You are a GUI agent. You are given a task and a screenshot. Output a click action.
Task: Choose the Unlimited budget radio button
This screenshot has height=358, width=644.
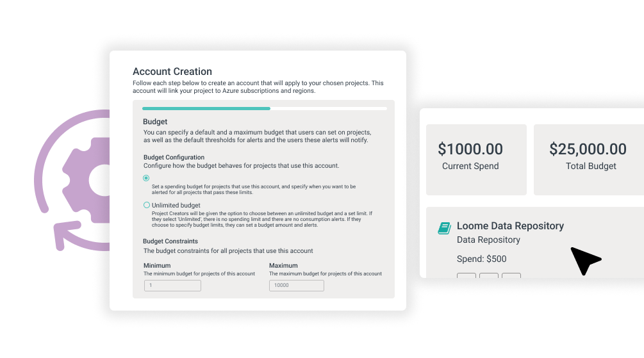pos(147,205)
